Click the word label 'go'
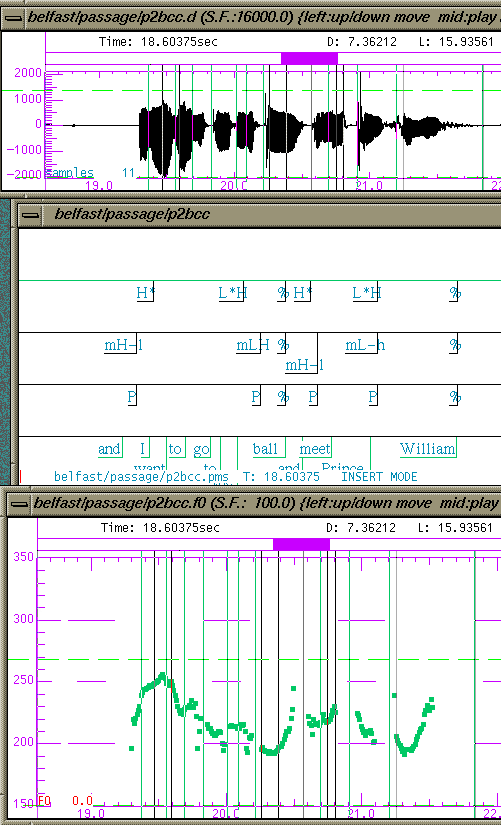 tap(201, 450)
